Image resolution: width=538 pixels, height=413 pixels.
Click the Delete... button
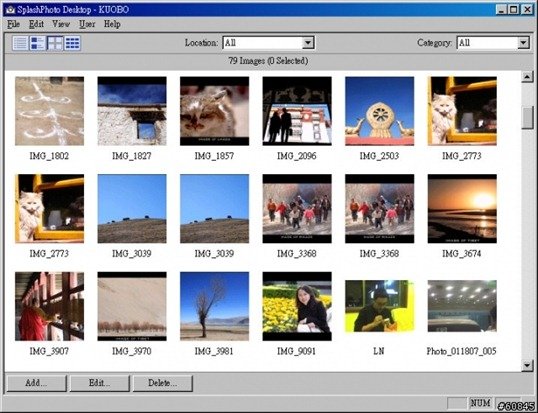(x=163, y=383)
